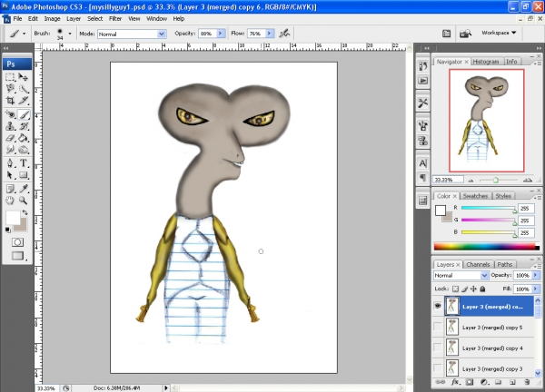Select the Slice tool

pyautogui.click(x=24, y=101)
